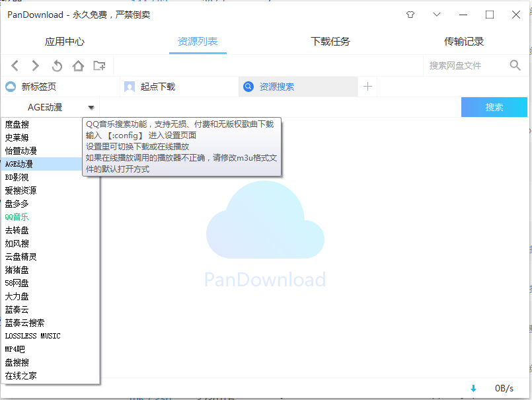Screen dimensions: 532x400
Task: Minimize the PanDownload window
Action: 463,15
